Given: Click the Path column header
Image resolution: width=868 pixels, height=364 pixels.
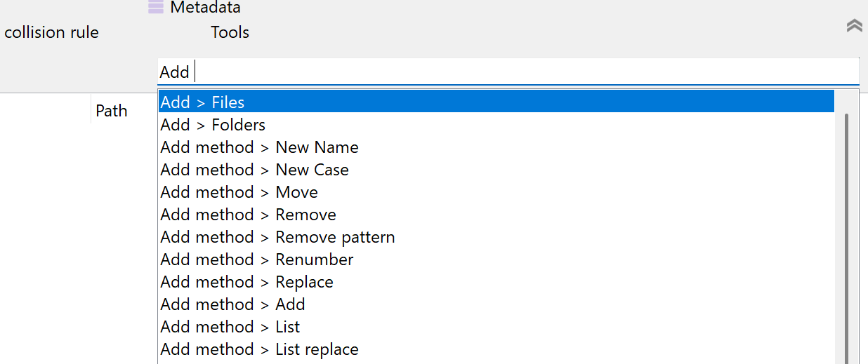Looking at the screenshot, I should click(x=112, y=111).
